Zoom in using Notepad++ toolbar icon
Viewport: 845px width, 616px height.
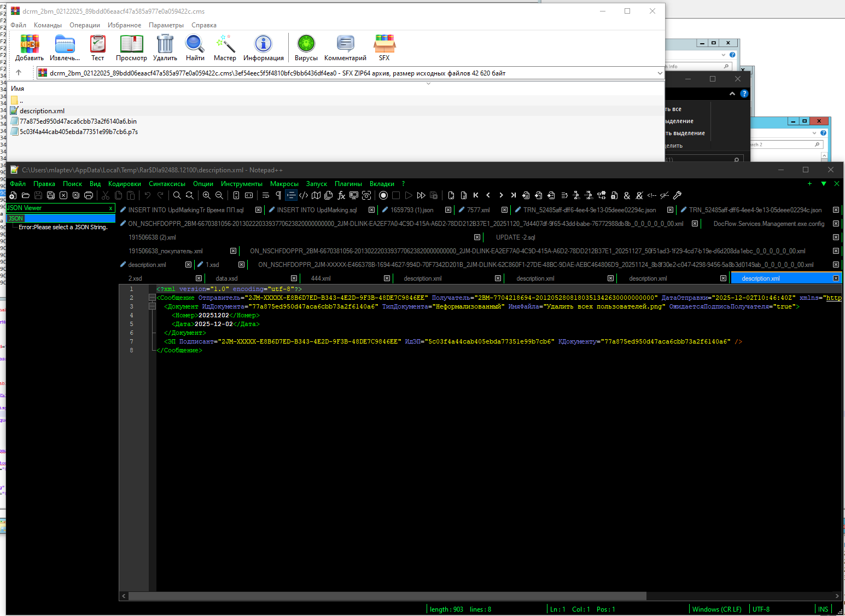[x=207, y=195]
